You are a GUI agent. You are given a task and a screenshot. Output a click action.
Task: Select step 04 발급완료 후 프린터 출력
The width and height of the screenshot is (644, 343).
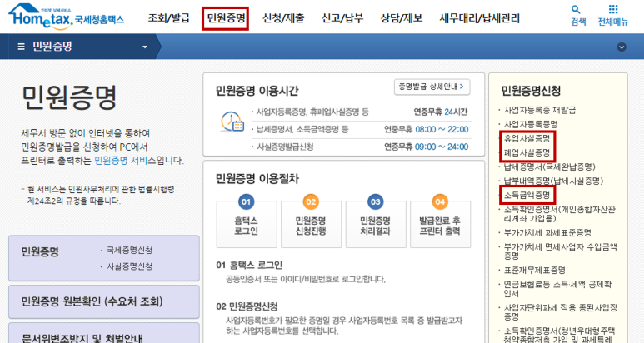pyautogui.click(x=440, y=225)
